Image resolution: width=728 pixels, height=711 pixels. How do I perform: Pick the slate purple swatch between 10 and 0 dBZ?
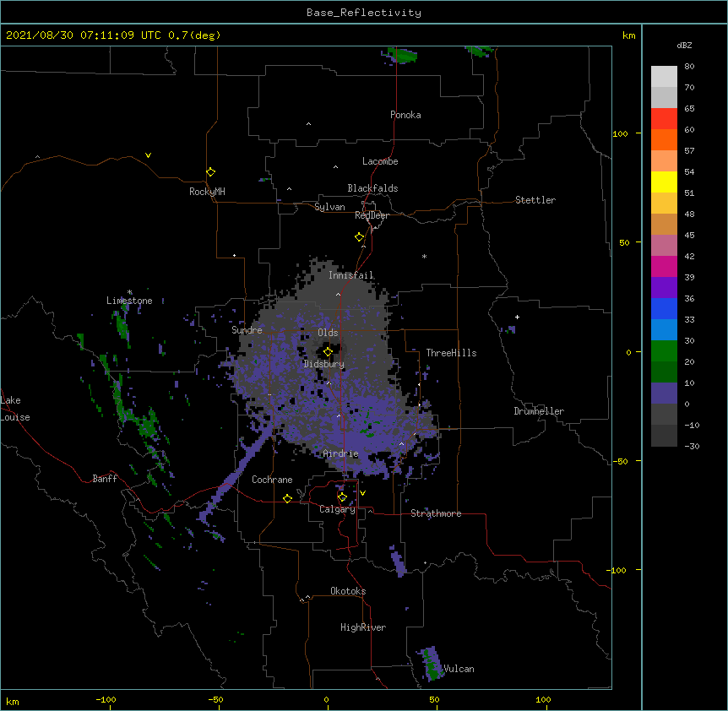(664, 393)
